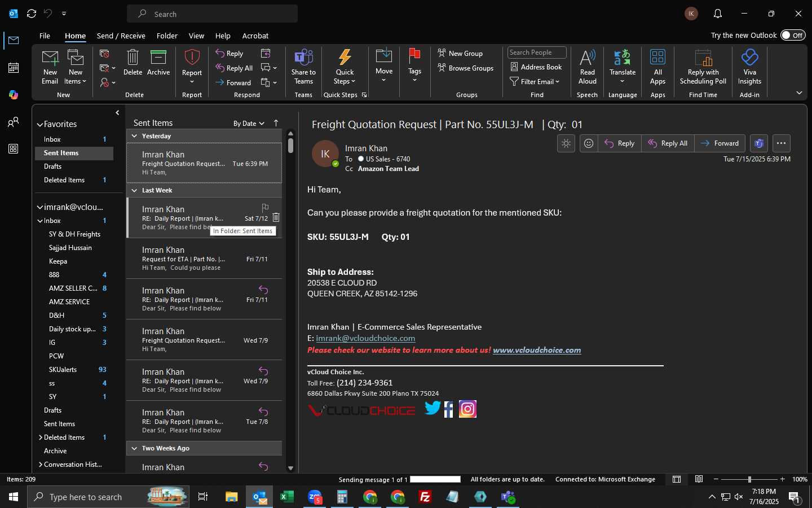812x508 pixels.
Task: Click Address Book in Find group
Action: point(536,67)
